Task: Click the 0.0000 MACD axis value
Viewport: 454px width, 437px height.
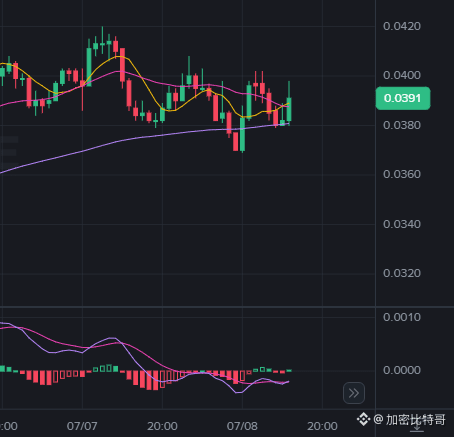Action: 402,370
